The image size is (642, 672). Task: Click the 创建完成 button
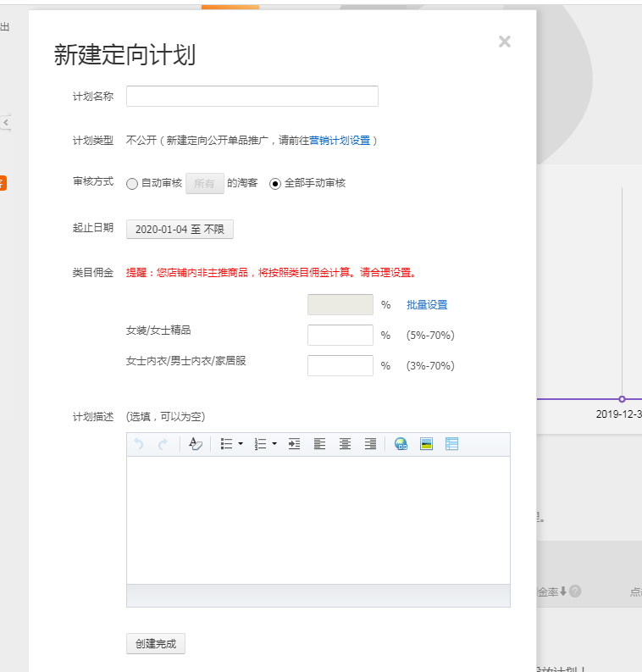pyautogui.click(x=156, y=643)
